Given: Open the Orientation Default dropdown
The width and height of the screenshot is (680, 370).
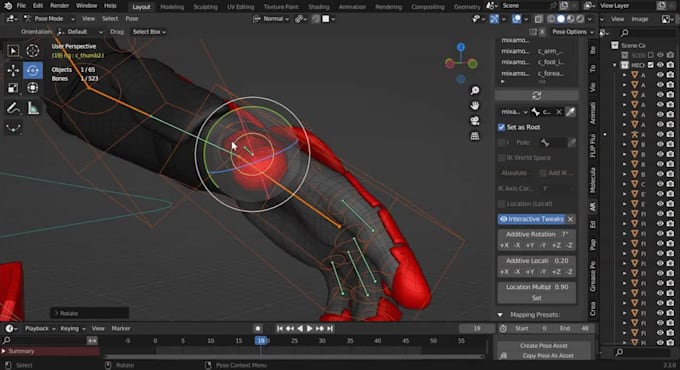Looking at the screenshot, I should click(x=80, y=32).
